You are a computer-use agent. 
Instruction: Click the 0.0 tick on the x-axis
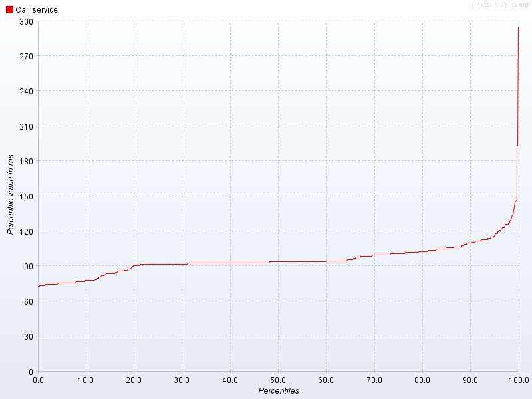pyautogui.click(x=39, y=379)
